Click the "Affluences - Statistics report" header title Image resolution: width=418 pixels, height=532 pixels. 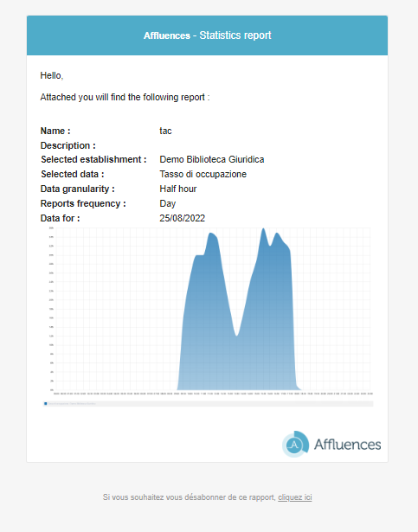pos(207,35)
